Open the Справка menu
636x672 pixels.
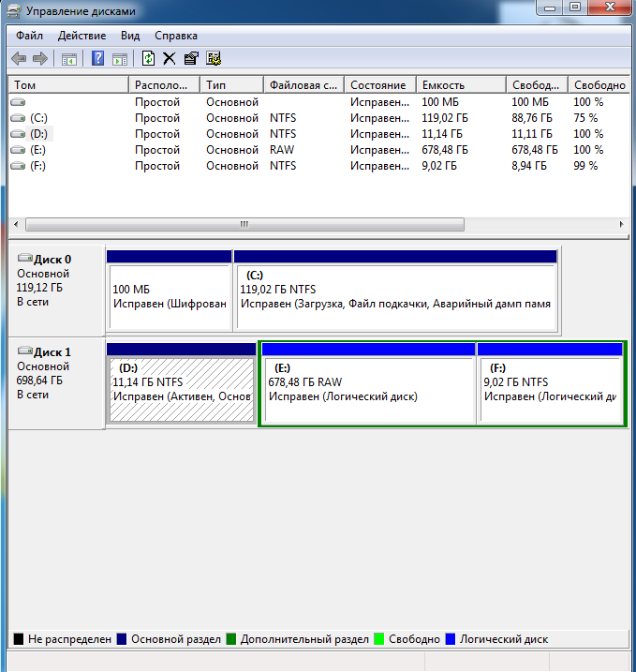(x=175, y=36)
